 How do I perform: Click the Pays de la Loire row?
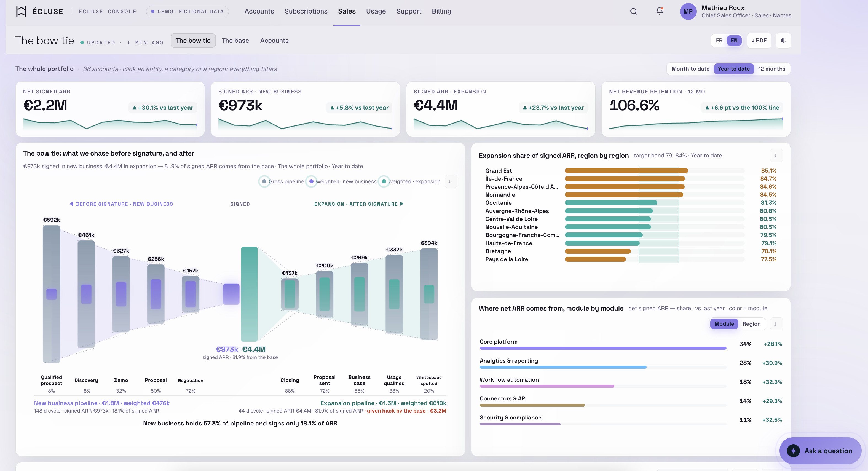tap(631, 259)
